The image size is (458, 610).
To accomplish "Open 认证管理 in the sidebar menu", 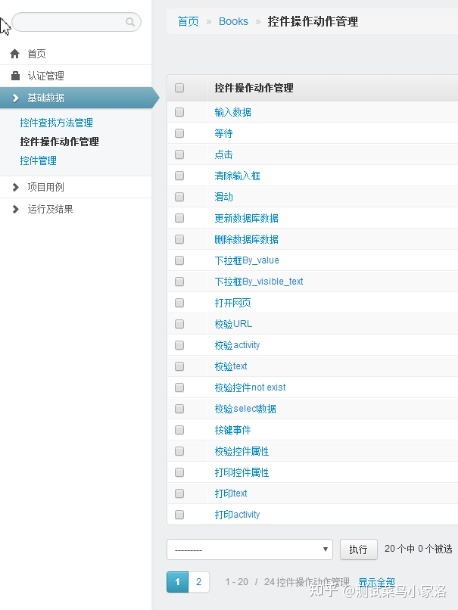I will click(x=46, y=75).
